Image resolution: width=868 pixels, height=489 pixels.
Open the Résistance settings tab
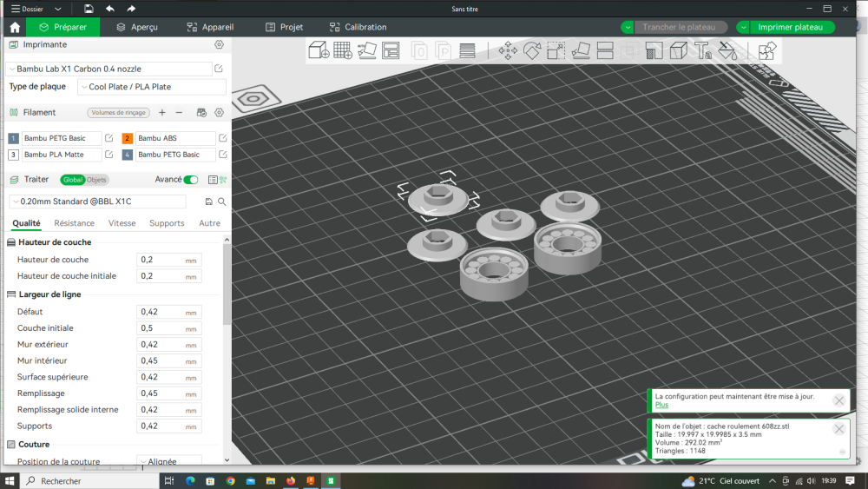[74, 223]
